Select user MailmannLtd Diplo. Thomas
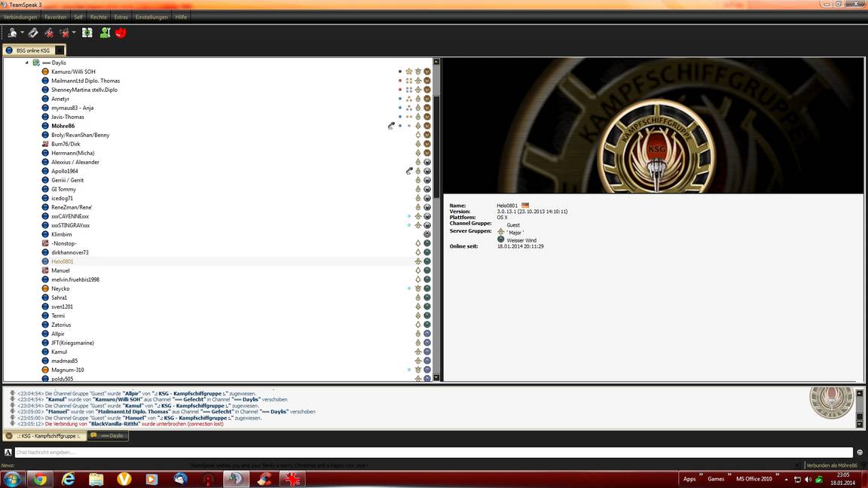The height and width of the screenshot is (488, 868). 85,81
